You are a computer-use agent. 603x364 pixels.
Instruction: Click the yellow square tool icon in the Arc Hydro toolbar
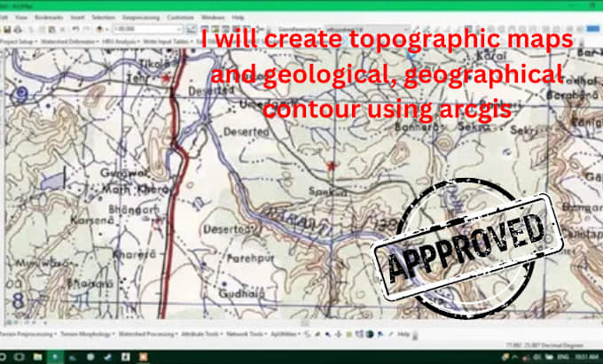[349, 335]
